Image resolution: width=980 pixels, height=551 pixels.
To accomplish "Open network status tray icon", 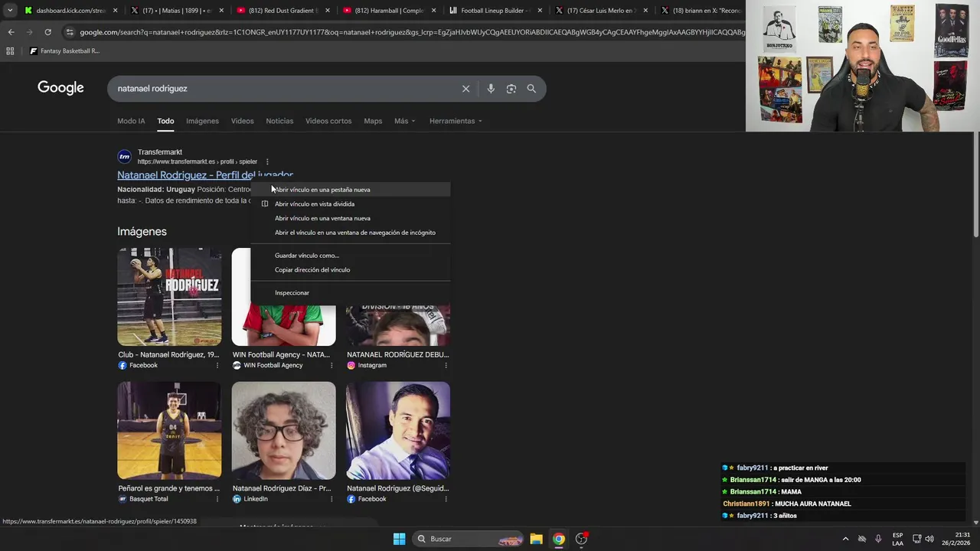I will 916,539.
